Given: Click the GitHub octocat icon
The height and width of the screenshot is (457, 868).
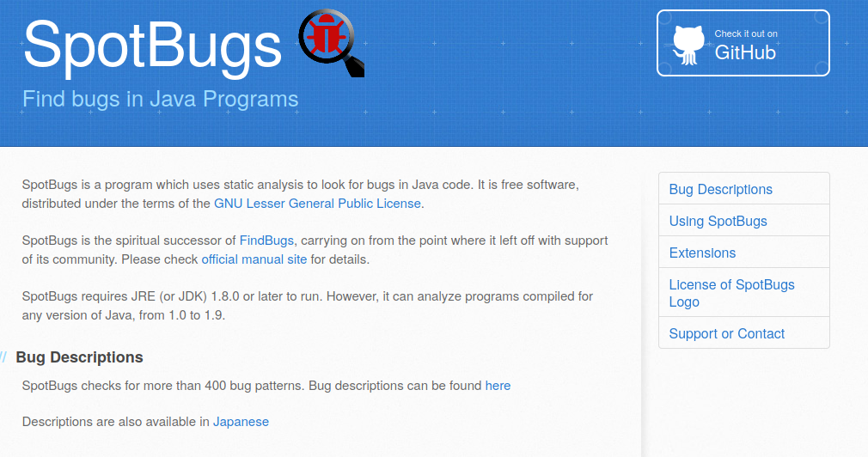Looking at the screenshot, I should click(x=688, y=45).
